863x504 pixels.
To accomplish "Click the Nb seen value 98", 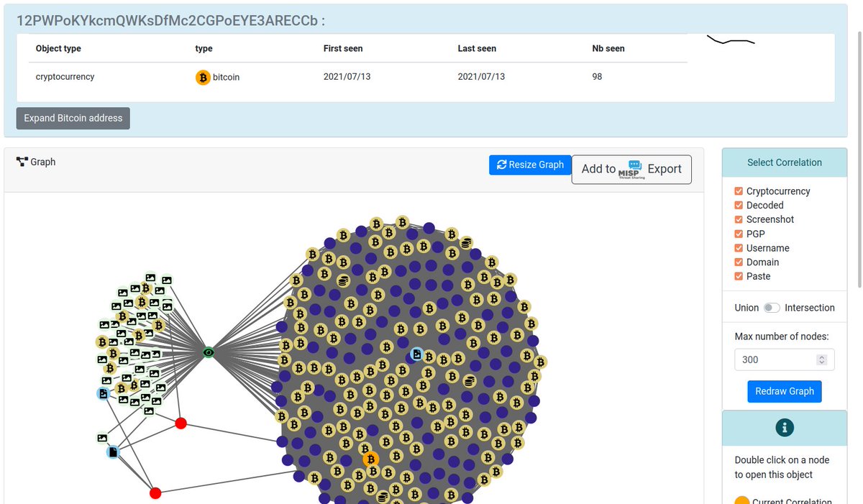I will (597, 76).
